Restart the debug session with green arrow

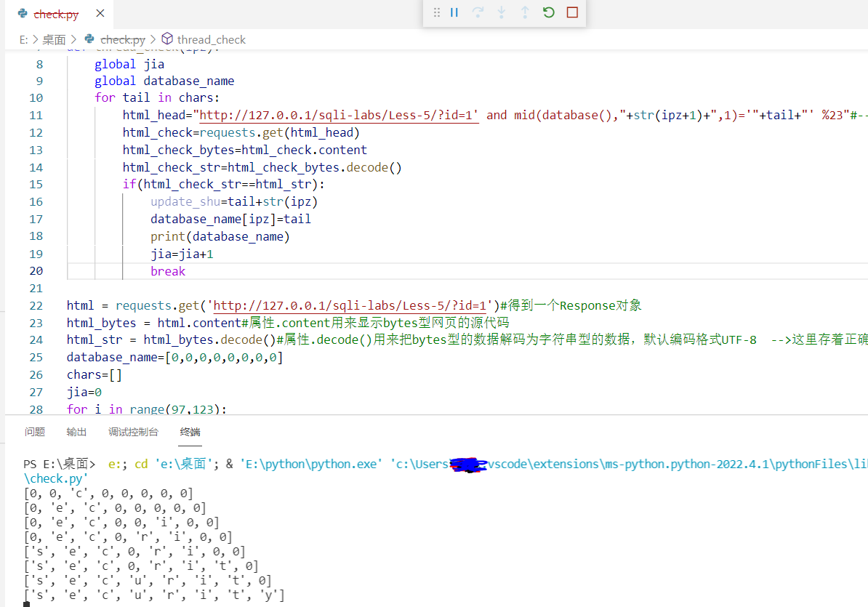click(x=549, y=12)
